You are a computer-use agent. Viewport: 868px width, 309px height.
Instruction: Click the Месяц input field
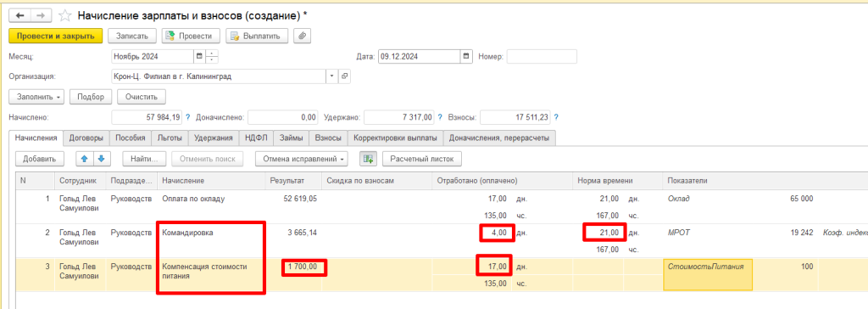(153, 56)
